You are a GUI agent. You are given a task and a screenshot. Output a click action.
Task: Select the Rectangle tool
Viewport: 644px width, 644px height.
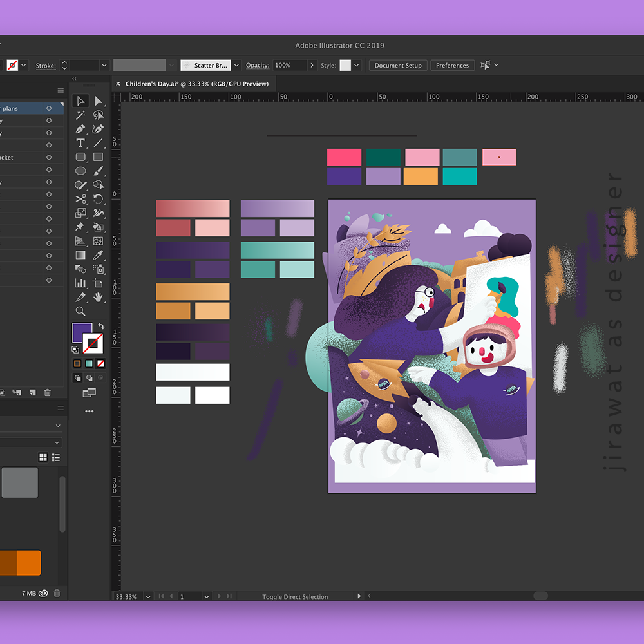click(98, 157)
